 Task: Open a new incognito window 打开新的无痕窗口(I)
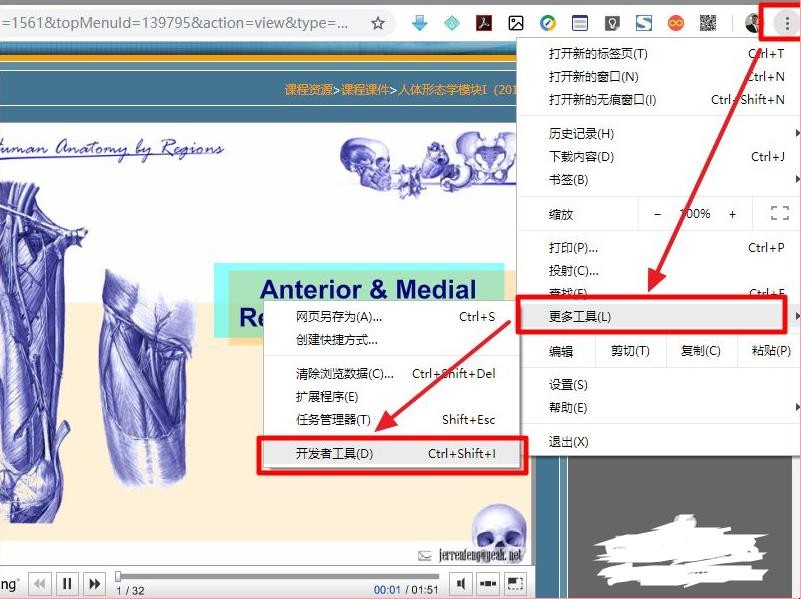coord(658,100)
